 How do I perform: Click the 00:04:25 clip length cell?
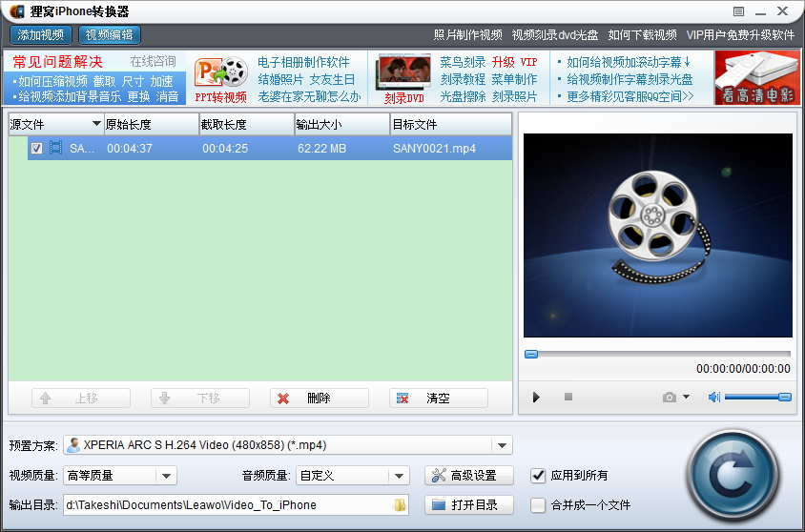click(x=225, y=149)
